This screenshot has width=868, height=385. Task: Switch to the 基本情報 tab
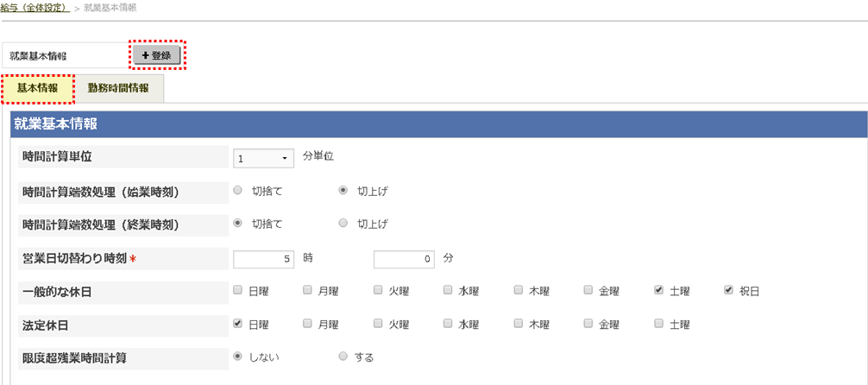(x=37, y=88)
